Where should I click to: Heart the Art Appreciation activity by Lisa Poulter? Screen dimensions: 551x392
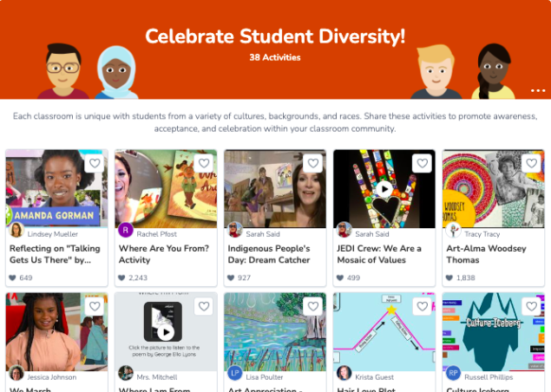[x=313, y=306]
